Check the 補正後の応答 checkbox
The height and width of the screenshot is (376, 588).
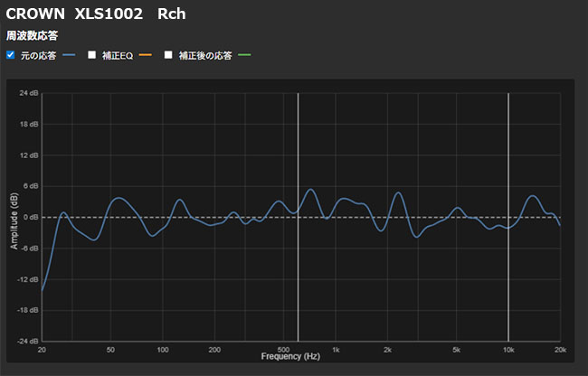tap(168, 55)
